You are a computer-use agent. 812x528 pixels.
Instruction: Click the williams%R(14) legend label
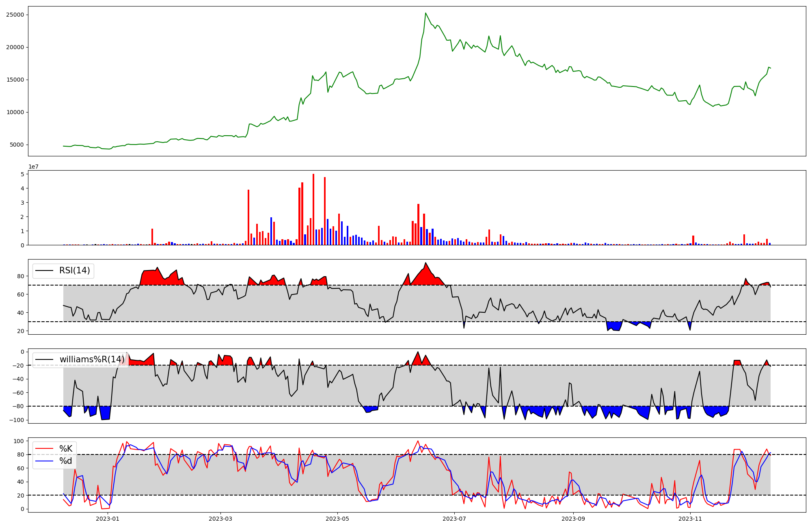pyautogui.click(x=92, y=359)
